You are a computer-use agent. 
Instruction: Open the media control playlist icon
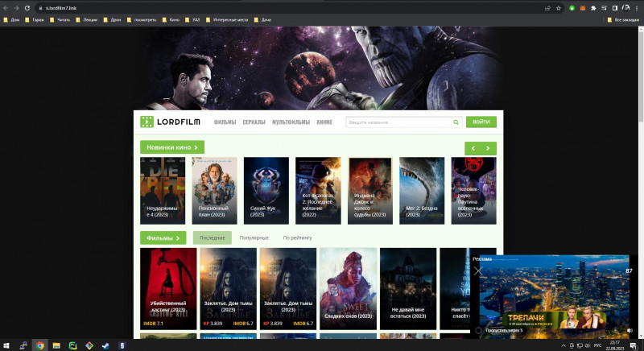point(605,8)
